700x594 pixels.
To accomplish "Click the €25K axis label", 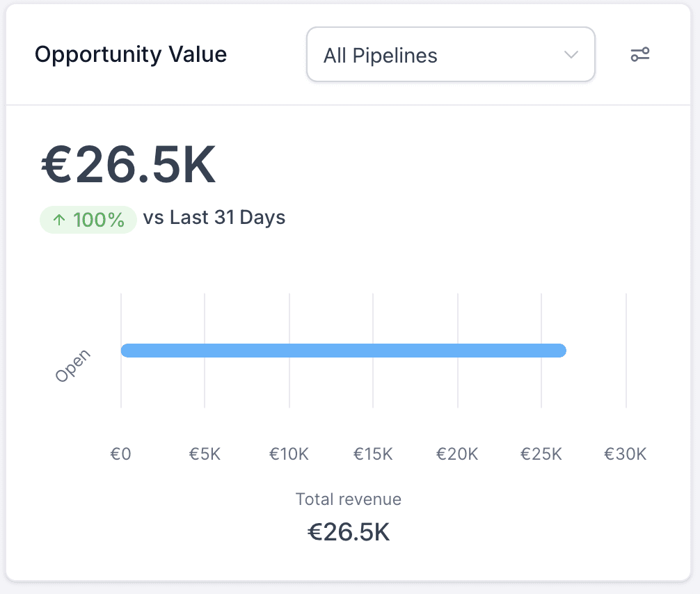I will tap(541, 454).
